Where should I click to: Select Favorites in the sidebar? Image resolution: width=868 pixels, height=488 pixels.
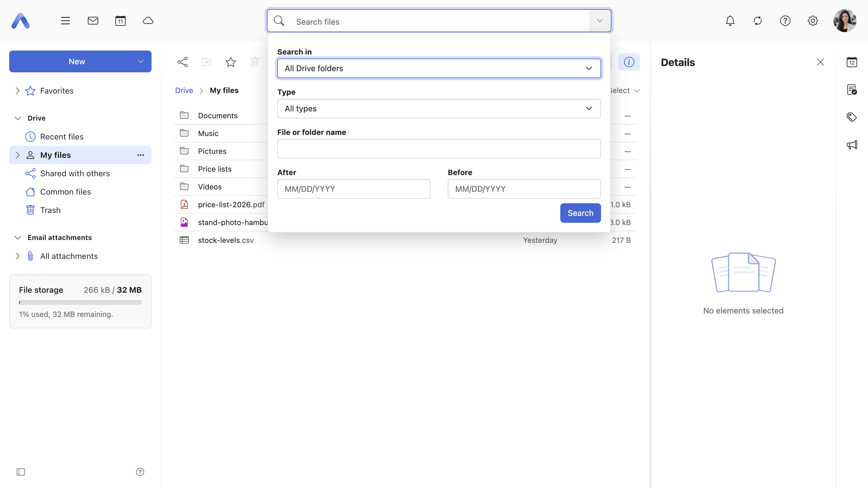click(x=57, y=91)
